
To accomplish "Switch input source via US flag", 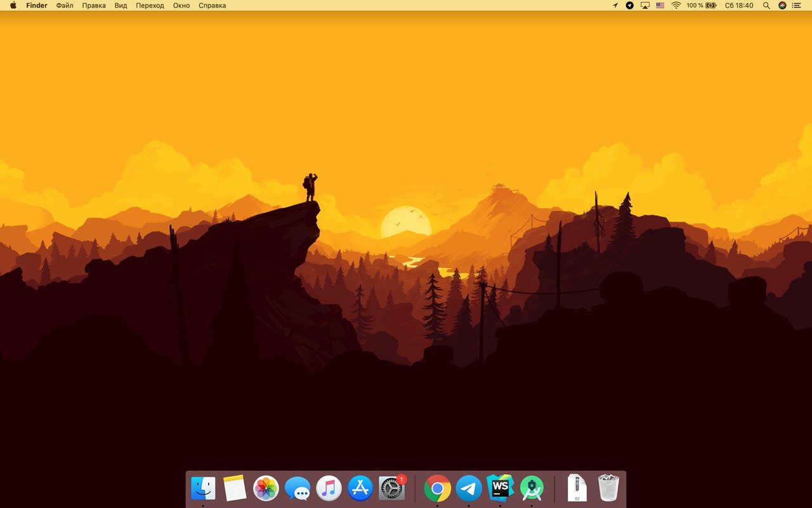I will pos(660,5).
